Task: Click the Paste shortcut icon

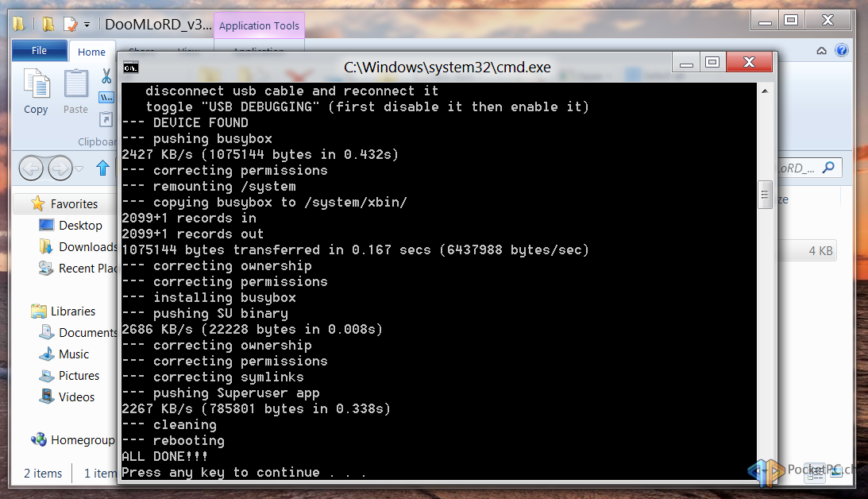Action: tap(106, 119)
